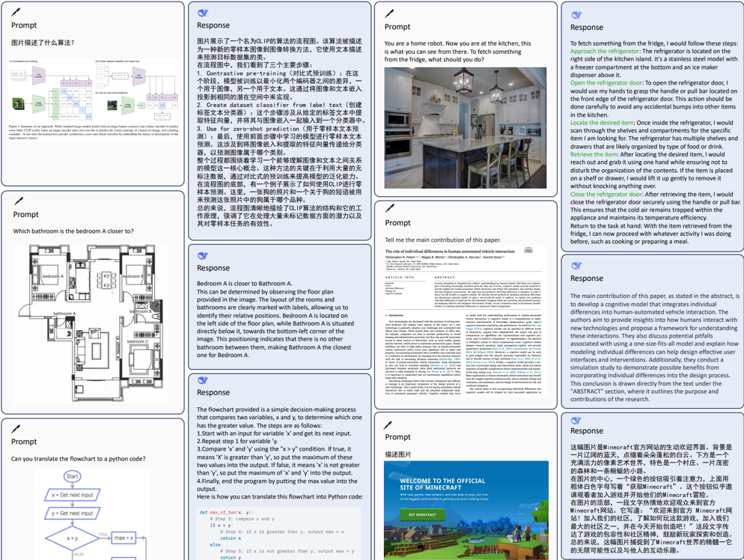Click the pen icon above the home robot prompt
The width and height of the screenshot is (744, 560).
click(x=389, y=13)
